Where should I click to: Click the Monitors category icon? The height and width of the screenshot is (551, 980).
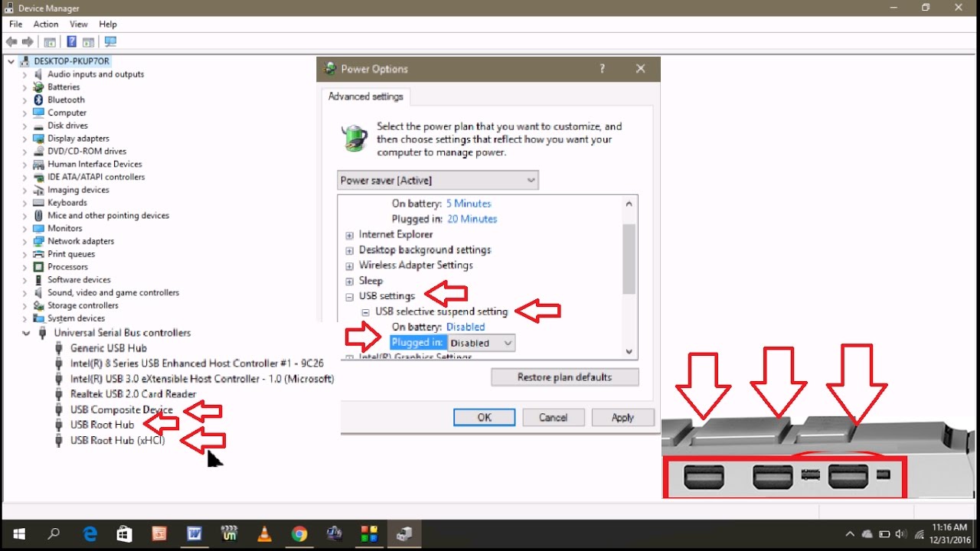point(38,228)
